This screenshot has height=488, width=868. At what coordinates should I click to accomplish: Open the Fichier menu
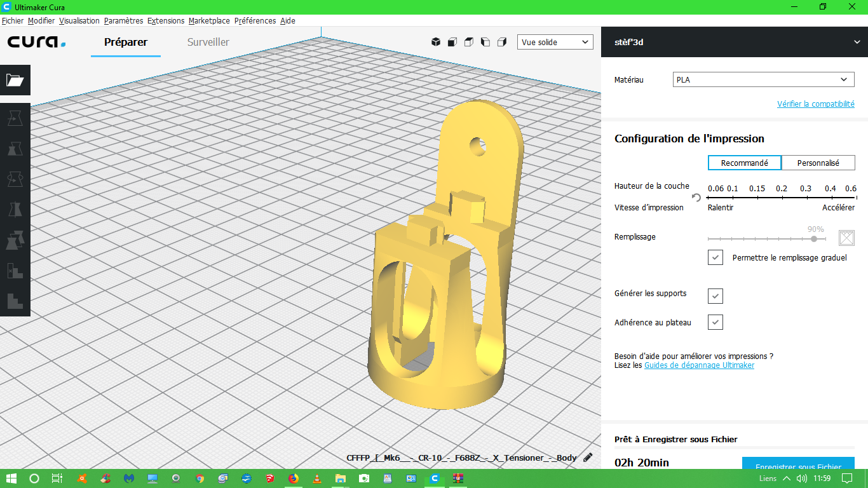(13, 21)
